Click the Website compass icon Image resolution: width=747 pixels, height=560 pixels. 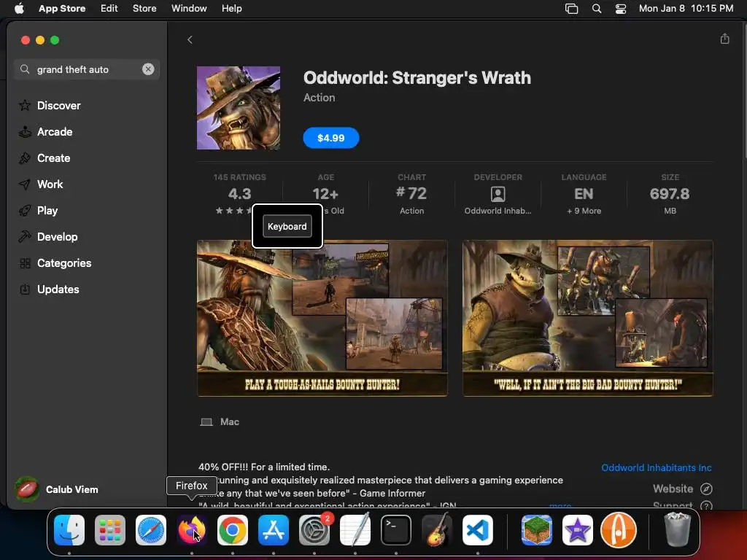706,489
